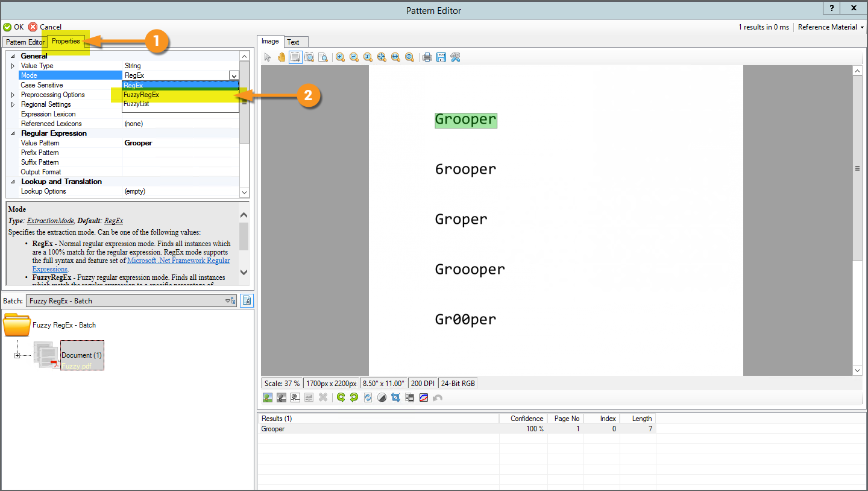
Task: Choose FuzzyList from the Mode list
Action: click(x=180, y=104)
